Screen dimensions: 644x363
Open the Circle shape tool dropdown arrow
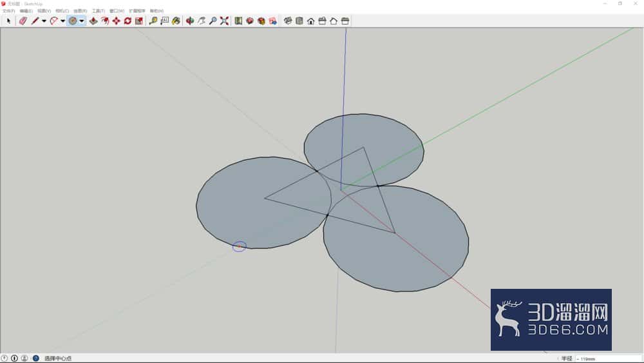pos(82,21)
